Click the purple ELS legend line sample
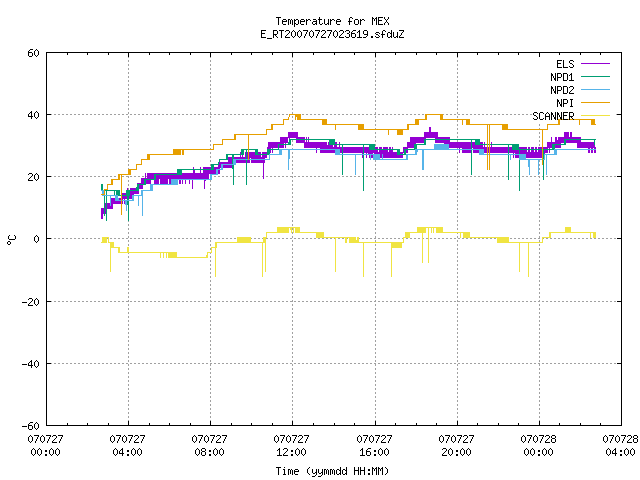This screenshot has height=480, width=640. point(595,64)
